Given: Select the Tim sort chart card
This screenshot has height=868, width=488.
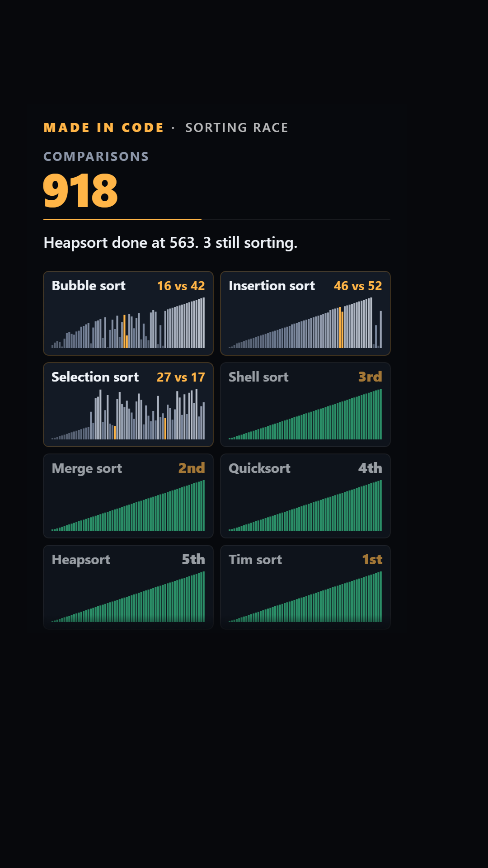Looking at the screenshot, I should tap(305, 587).
